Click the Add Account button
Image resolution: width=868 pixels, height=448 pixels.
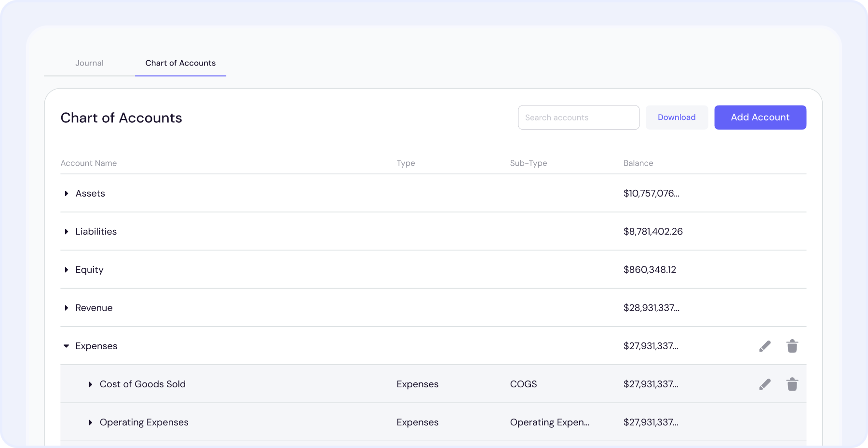tap(760, 117)
